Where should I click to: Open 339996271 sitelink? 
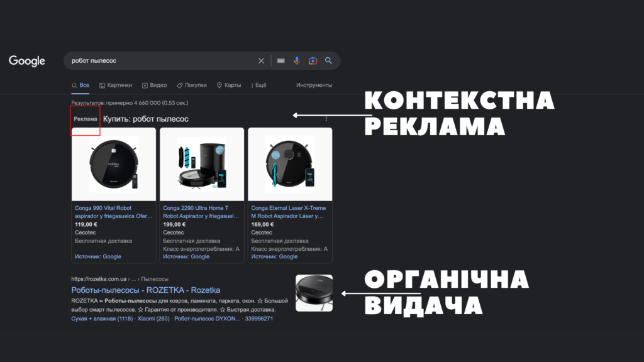(x=258, y=319)
